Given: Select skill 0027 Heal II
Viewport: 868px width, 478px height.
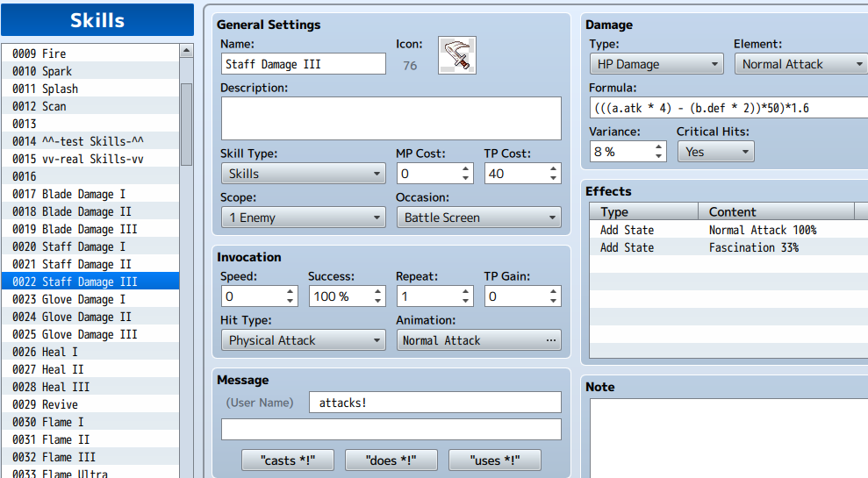Looking at the screenshot, I should [90, 369].
